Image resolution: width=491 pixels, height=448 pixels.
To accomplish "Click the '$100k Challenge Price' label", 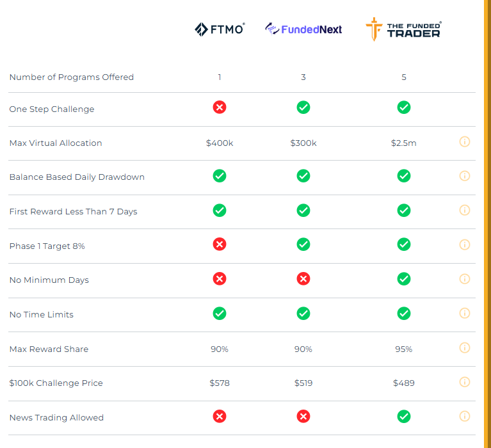I will (56, 383).
